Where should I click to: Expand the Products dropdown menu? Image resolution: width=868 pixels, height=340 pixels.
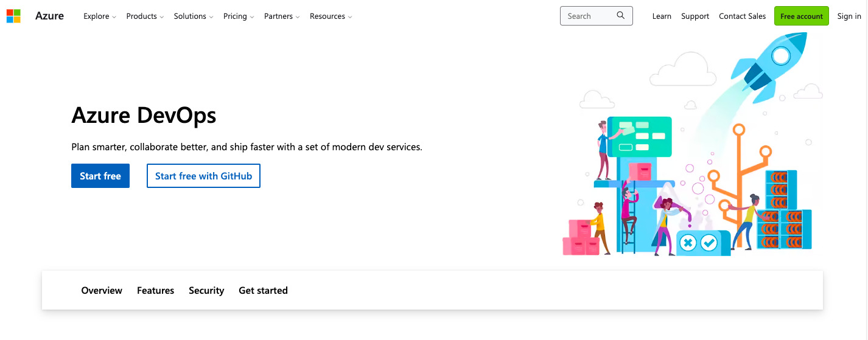[145, 16]
